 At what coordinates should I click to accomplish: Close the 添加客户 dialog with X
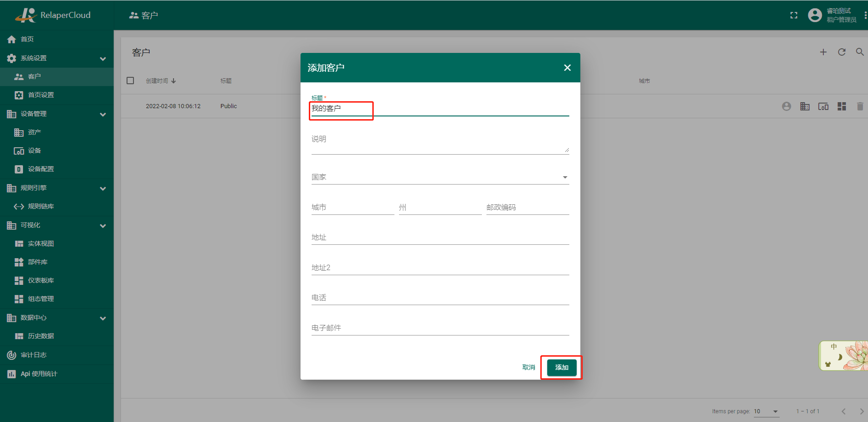567,68
